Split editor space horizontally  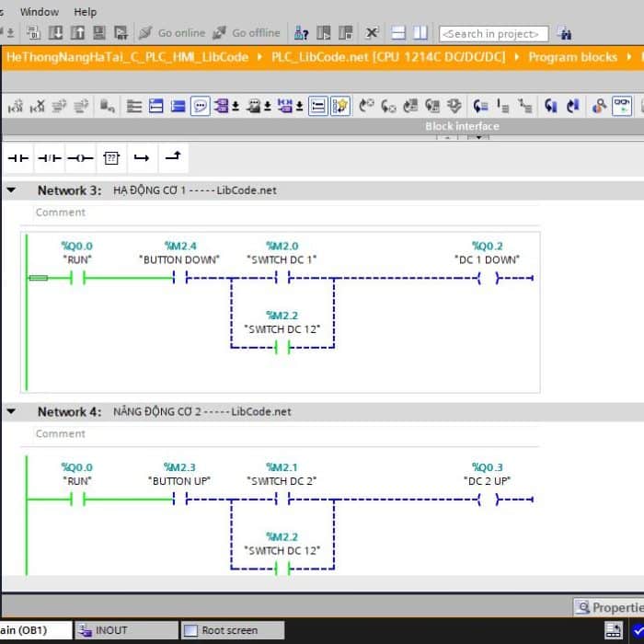pos(398,33)
